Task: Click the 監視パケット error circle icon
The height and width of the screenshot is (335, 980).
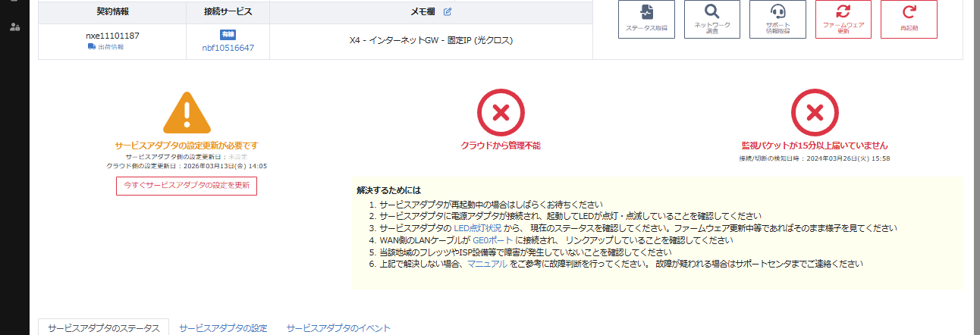Action: coord(814,113)
